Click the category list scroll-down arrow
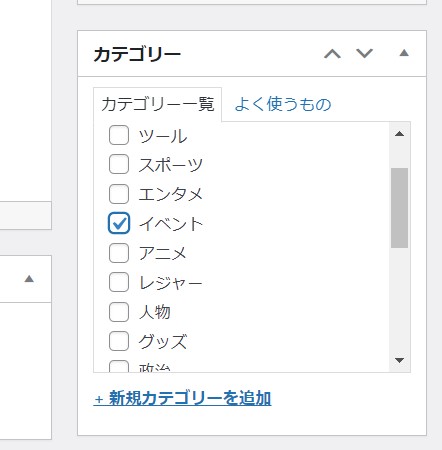Viewport: 442px width, 450px height. 399,360
